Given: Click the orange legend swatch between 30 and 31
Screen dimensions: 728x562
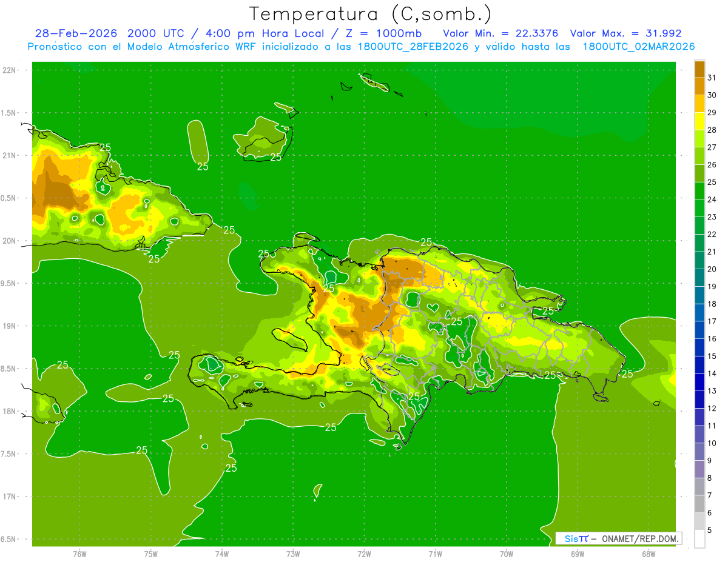Looking at the screenshot, I should (699, 86).
